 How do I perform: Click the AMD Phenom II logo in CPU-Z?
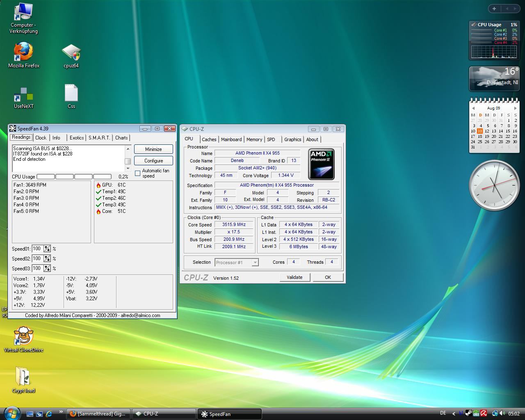321,164
